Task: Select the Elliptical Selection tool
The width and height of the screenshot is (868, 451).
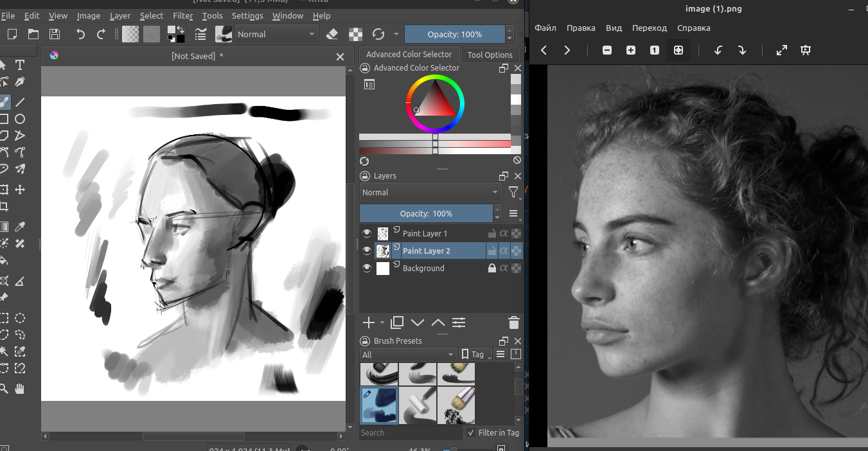Action: coord(20,318)
